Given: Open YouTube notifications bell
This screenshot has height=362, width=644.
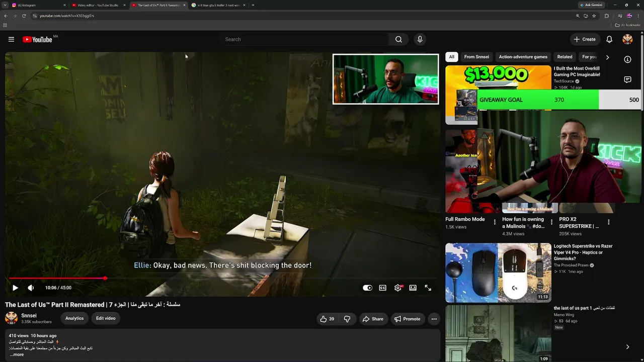Looking at the screenshot, I should [x=609, y=39].
